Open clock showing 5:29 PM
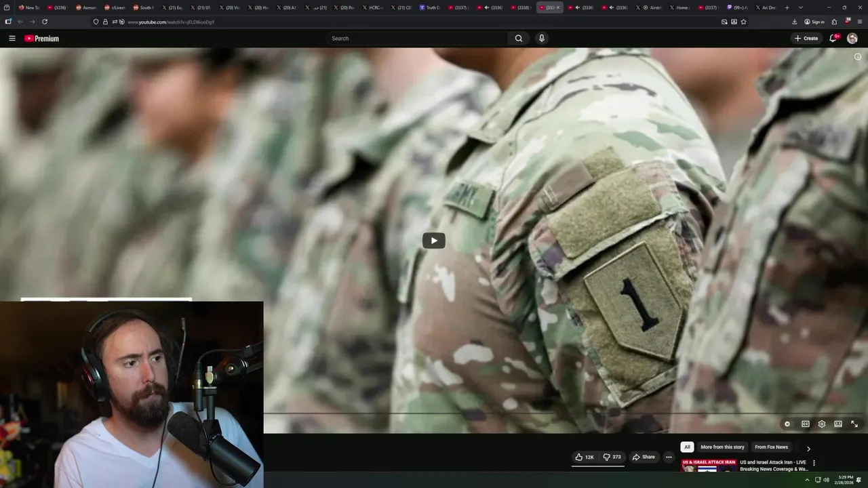Viewport: 868px width, 488px height. pyautogui.click(x=844, y=480)
